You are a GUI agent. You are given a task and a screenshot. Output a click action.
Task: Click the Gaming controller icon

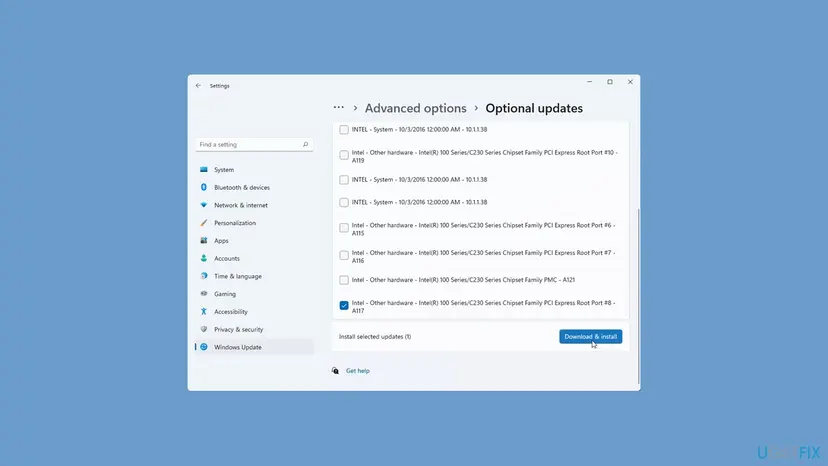(204, 294)
